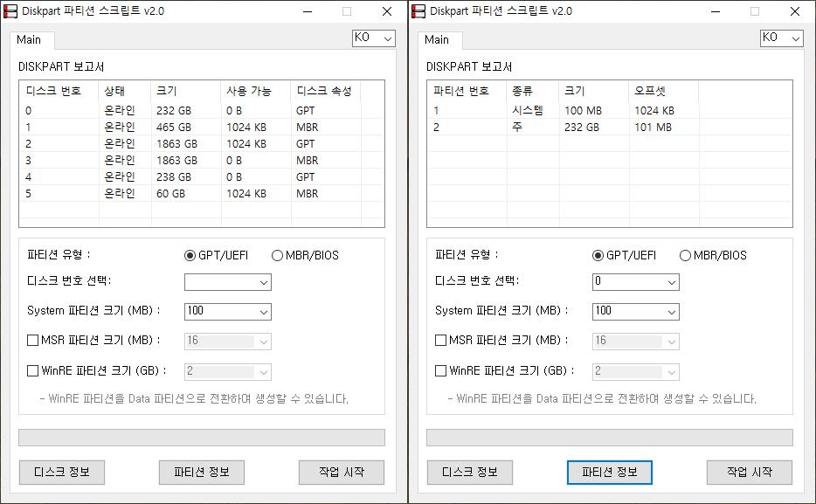Open KO language dropdown in right window
Screen dimensions: 816x504
coord(782,38)
